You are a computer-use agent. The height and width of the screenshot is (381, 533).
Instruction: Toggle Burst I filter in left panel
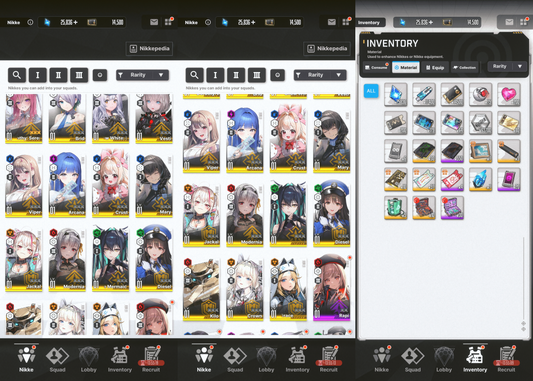37,75
